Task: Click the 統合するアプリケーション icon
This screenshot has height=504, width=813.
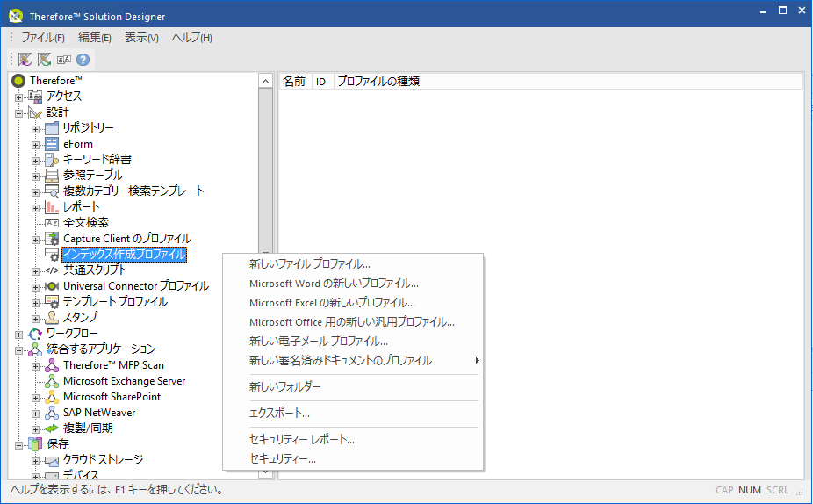Action: tap(35, 349)
